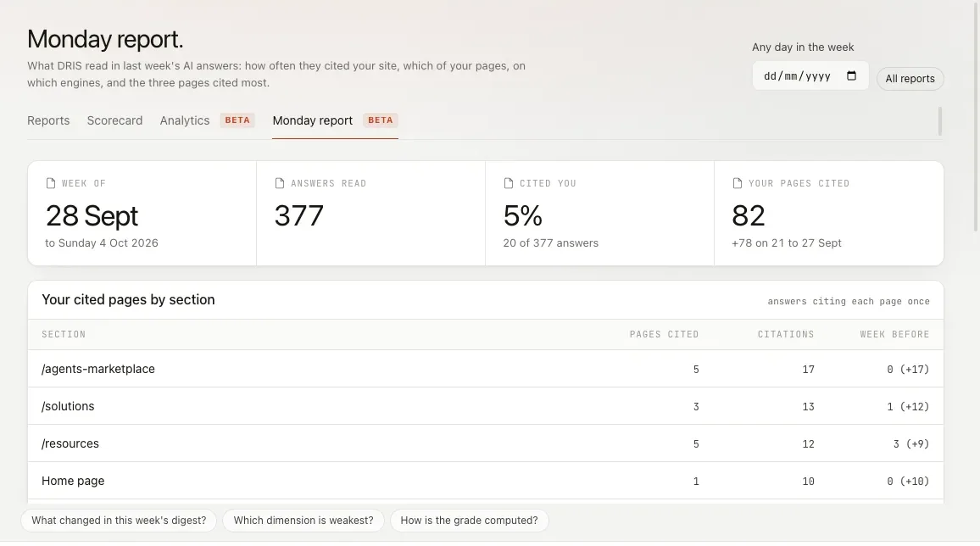Click the BETA badge next to Monday report
Image resolution: width=980 pixels, height=546 pixels.
pos(381,120)
